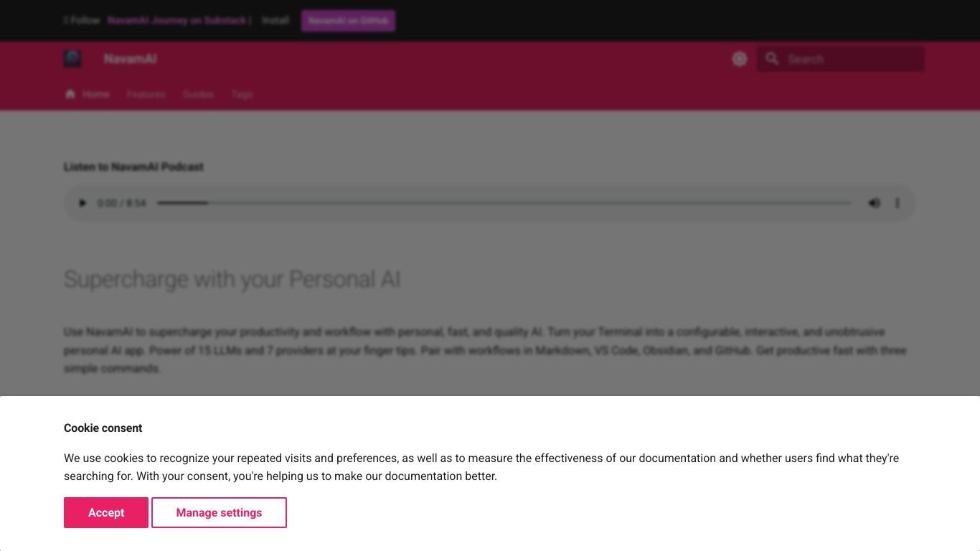Click the Home house icon
Image resolution: width=980 pixels, height=551 pixels.
[70, 94]
